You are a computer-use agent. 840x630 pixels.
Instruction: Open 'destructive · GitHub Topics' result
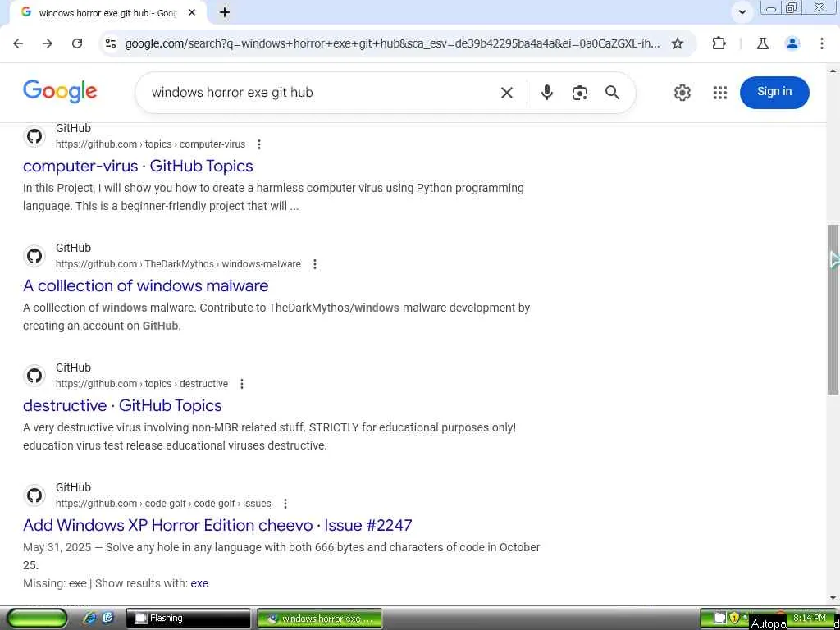pos(122,405)
